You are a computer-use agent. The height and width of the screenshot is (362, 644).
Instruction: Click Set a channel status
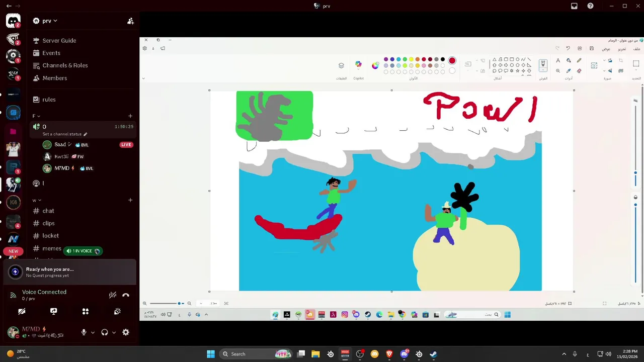click(65, 134)
